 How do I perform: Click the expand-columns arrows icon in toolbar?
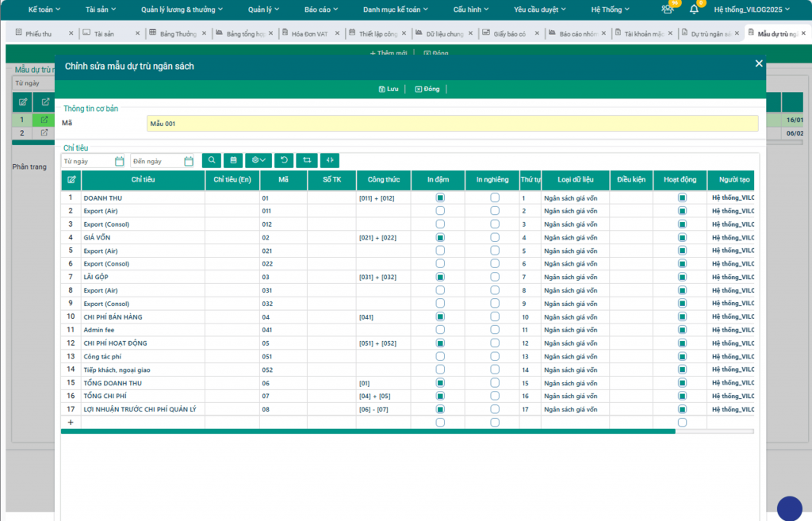(329, 160)
